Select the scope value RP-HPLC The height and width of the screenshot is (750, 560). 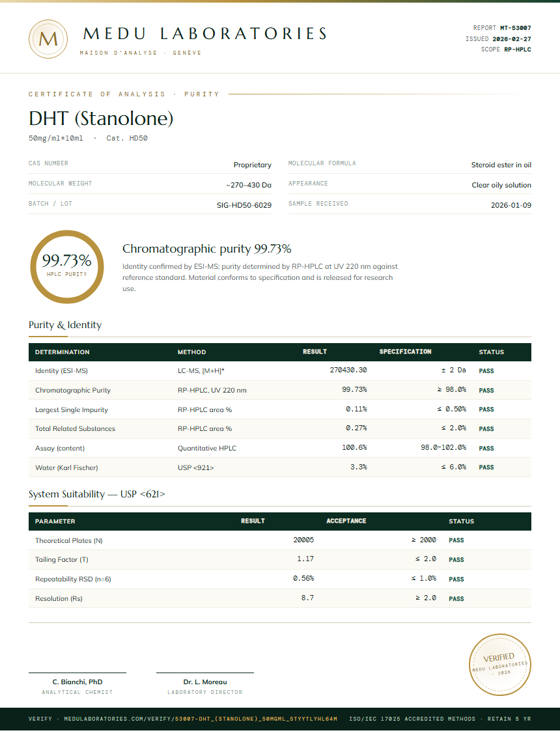pyautogui.click(x=518, y=49)
